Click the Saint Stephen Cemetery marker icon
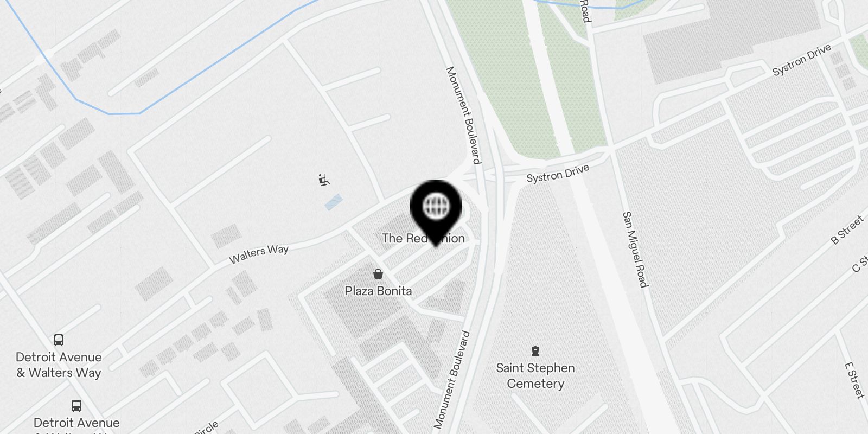Viewport: 868px width, 434px height. [535, 350]
